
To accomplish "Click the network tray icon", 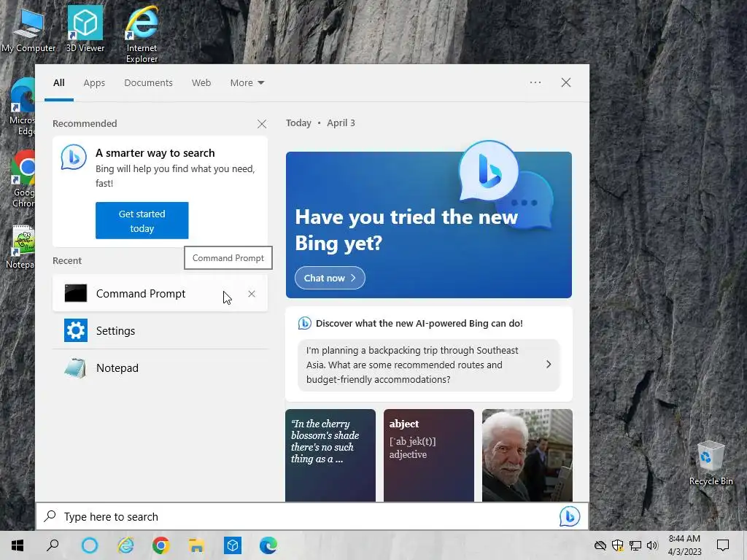I will (635, 545).
